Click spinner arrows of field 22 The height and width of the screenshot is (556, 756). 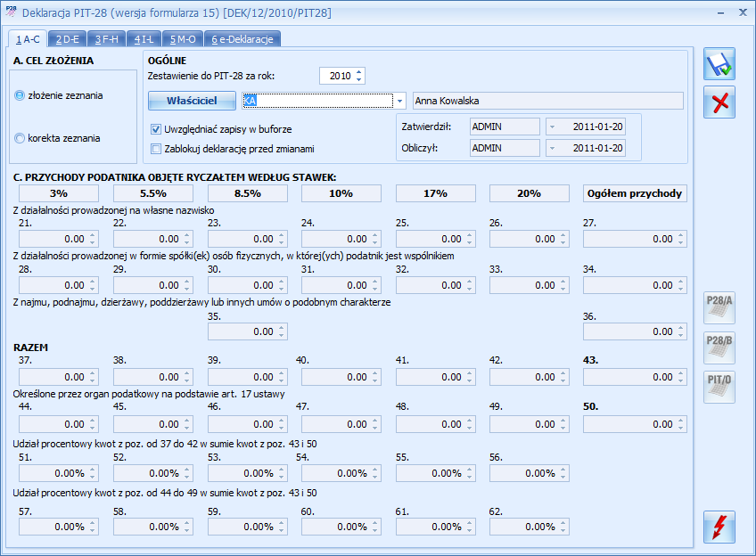[187, 239]
